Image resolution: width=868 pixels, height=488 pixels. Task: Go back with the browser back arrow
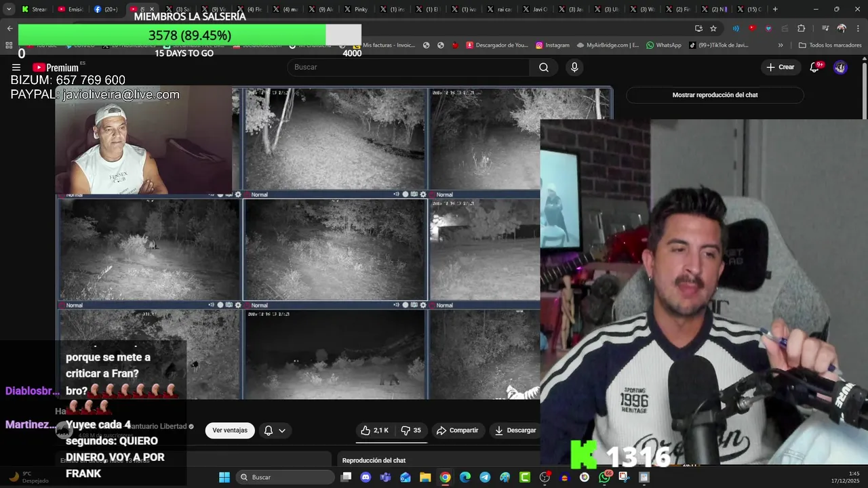tap(9, 28)
